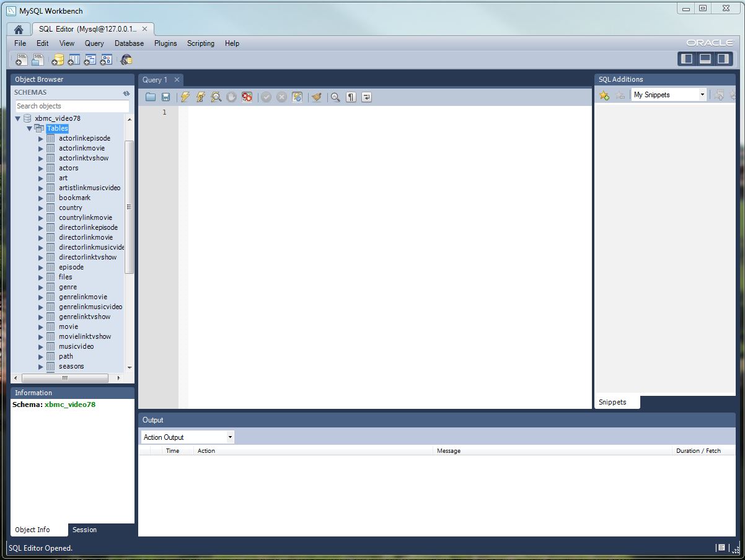
Task: Open the Query menu
Action: click(94, 43)
